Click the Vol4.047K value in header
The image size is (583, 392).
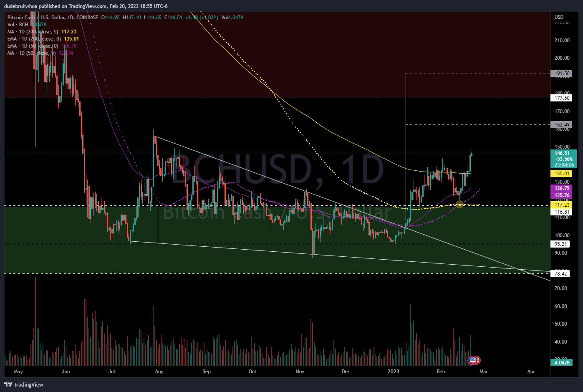coord(232,18)
